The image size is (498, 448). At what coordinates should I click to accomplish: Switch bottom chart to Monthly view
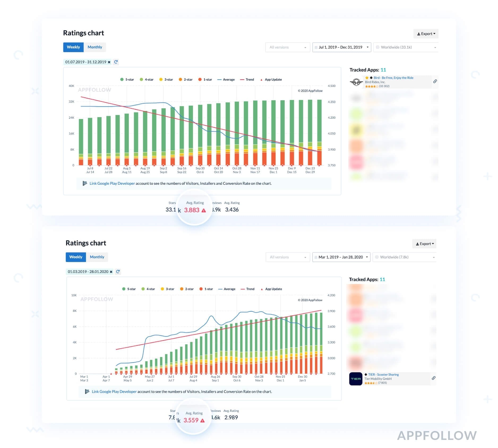tap(97, 257)
